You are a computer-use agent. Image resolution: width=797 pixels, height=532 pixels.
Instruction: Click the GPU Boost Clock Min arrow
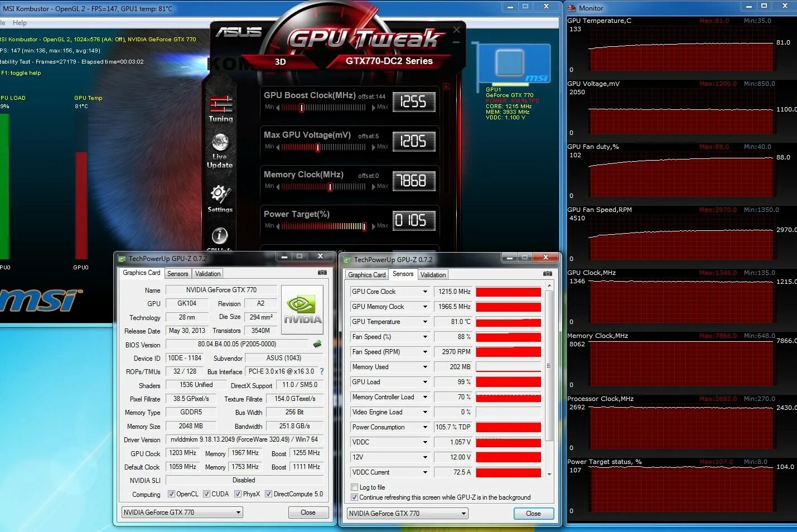point(279,107)
